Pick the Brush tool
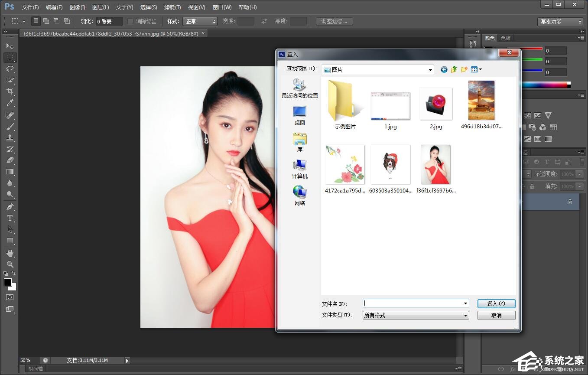Image resolution: width=588 pixels, height=375 pixels. point(10,127)
